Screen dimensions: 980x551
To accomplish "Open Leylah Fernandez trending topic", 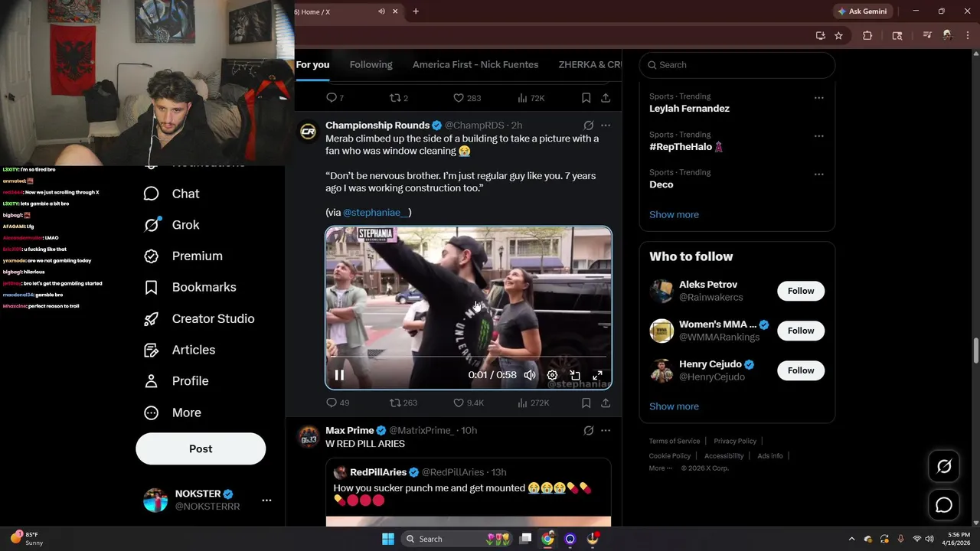I will (x=689, y=109).
